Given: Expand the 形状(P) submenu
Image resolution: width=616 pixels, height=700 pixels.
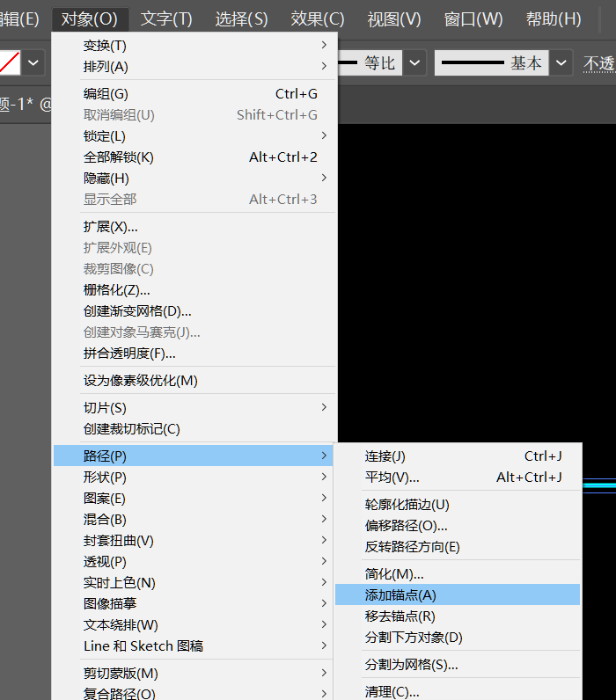Looking at the screenshot, I should click(x=194, y=478).
